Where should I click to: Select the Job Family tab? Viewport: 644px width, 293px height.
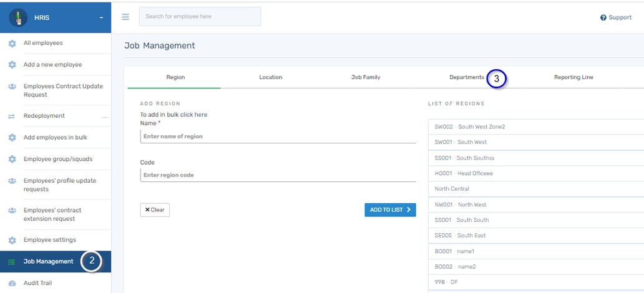(x=366, y=77)
